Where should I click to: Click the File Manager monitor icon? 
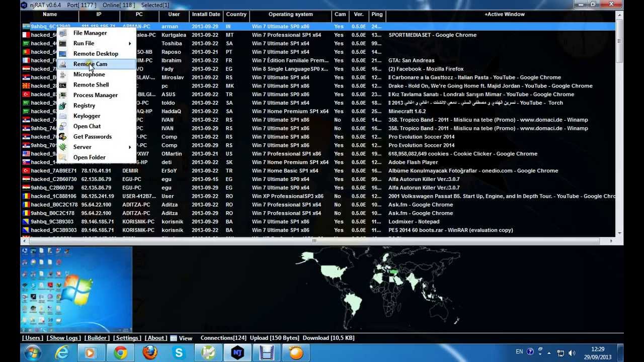click(62, 33)
